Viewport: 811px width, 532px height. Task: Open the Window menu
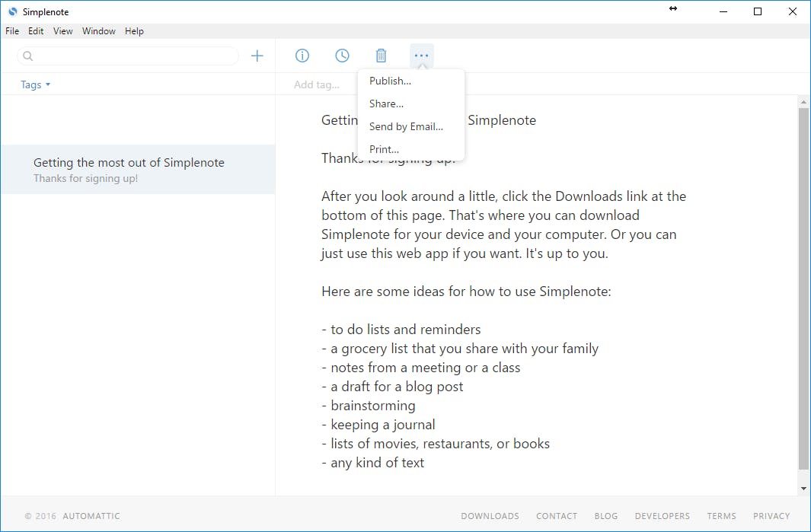99,31
